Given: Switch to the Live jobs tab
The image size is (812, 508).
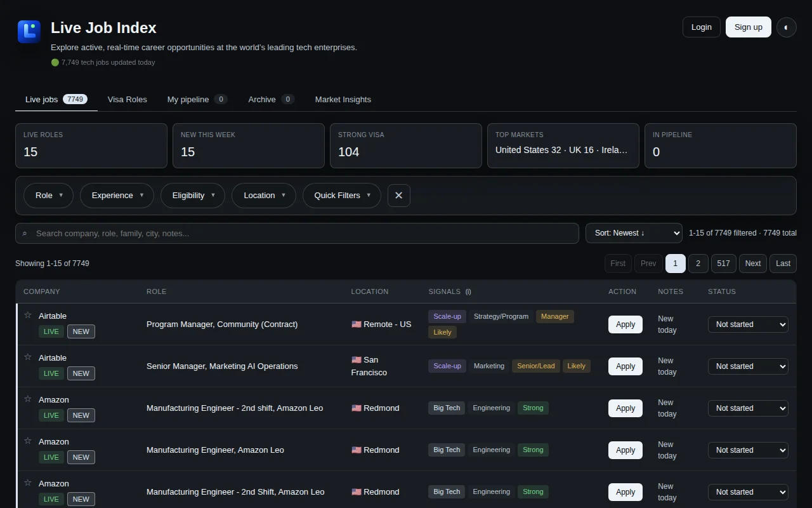Looking at the screenshot, I should [56, 100].
